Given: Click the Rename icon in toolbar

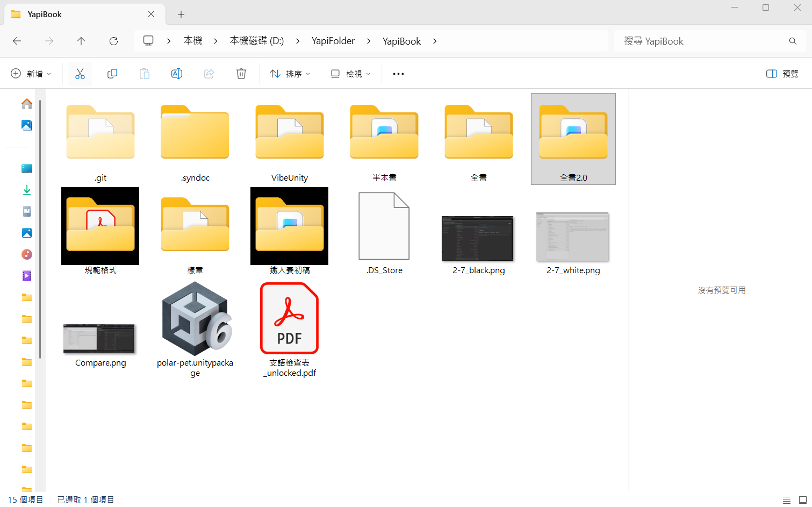Looking at the screenshot, I should click(x=177, y=74).
